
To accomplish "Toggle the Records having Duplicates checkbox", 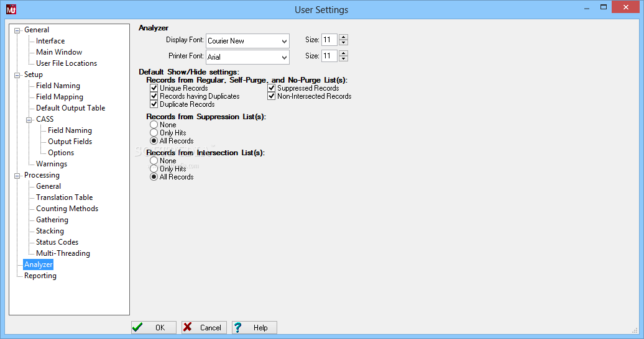I will click(x=154, y=96).
